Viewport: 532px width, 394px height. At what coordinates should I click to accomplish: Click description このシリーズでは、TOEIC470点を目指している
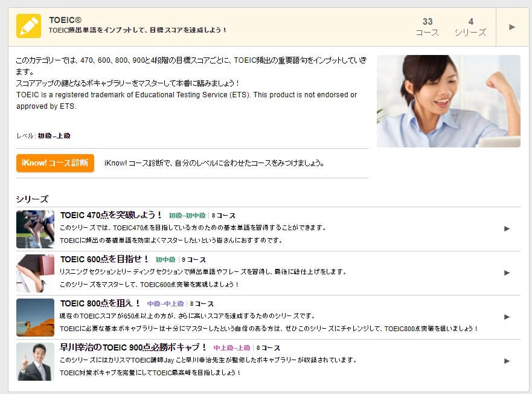(x=193, y=228)
